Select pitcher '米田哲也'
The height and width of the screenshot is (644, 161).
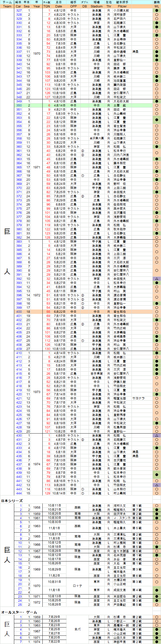click(120, 596)
